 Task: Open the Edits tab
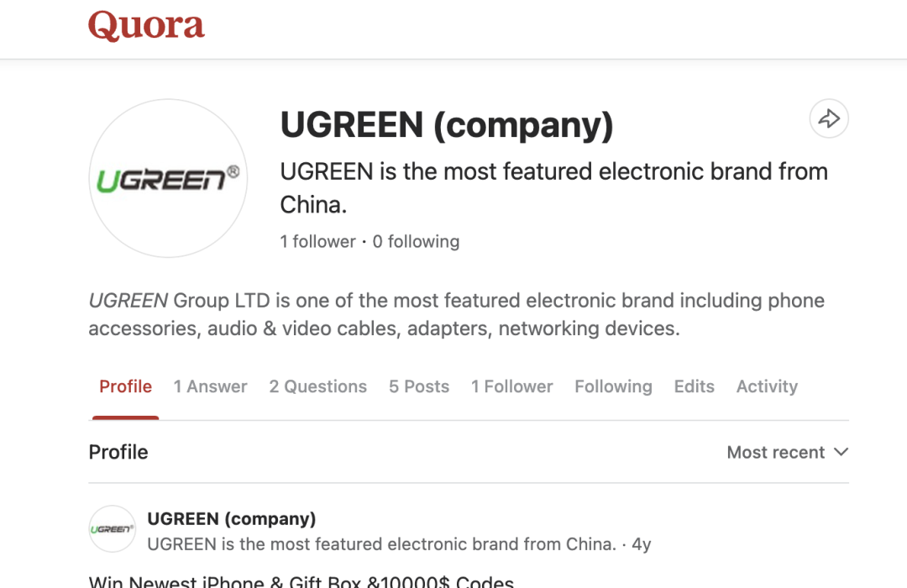[x=695, y=386]
